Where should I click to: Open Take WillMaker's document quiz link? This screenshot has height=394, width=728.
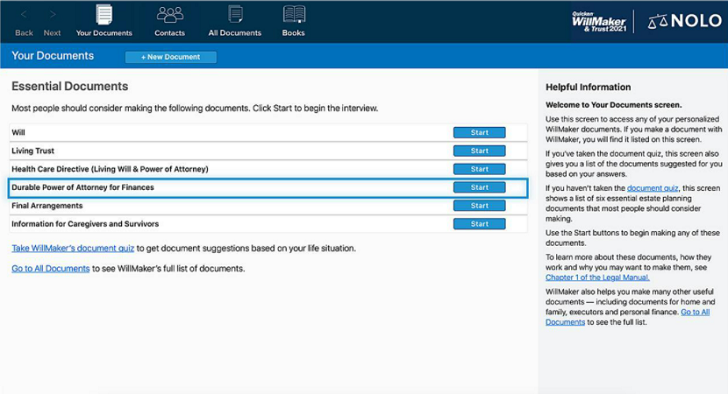(x=73, y=248)
